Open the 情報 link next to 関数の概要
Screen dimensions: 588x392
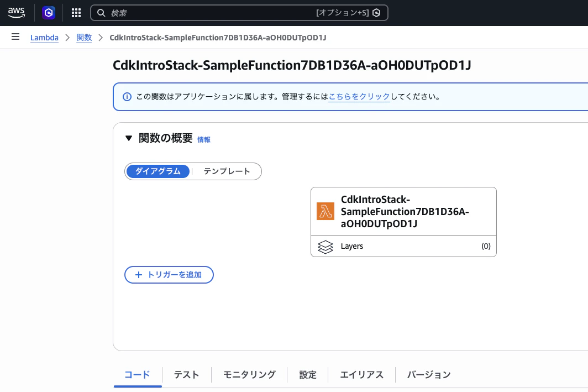[204, 139]
